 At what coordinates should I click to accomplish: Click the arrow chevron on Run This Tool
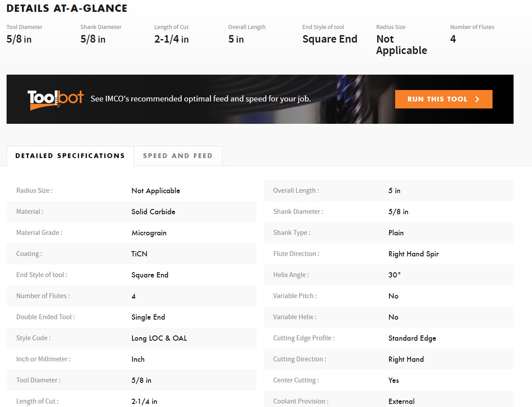477,99
